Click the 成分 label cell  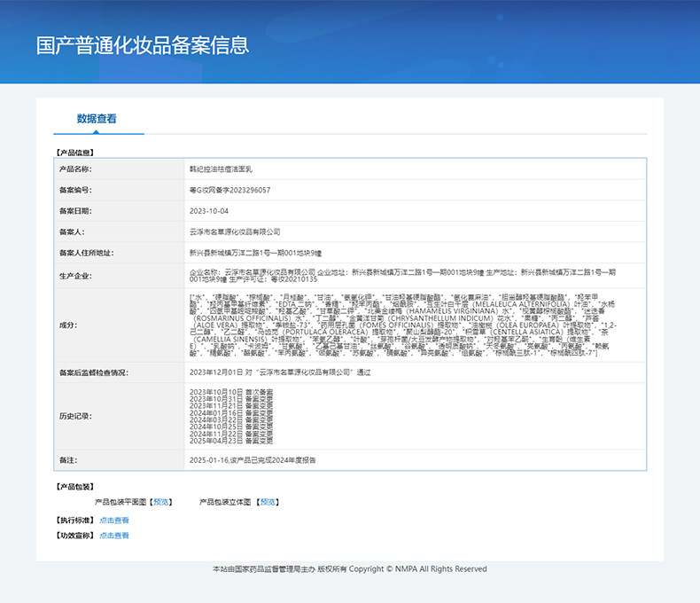pyautogui.click(x=120, y=325)
